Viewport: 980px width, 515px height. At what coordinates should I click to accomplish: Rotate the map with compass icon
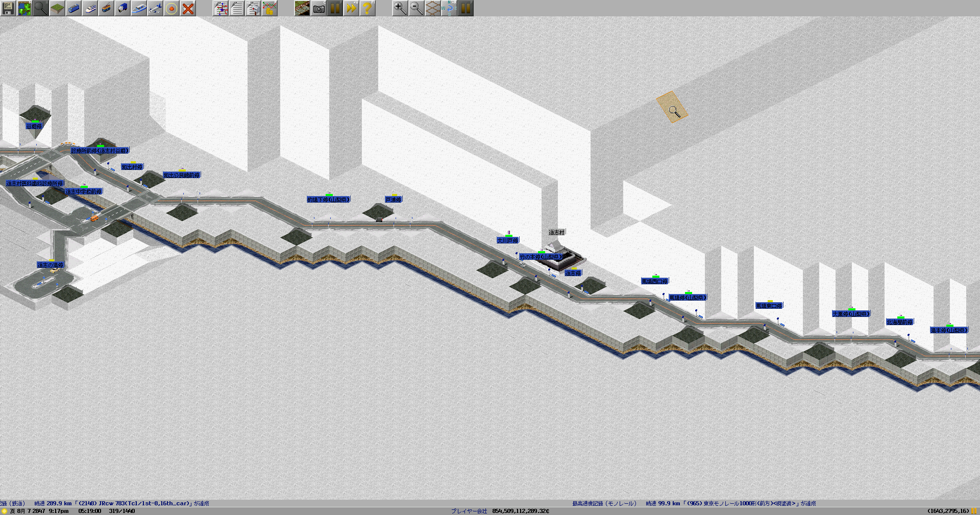coord(449,8)
